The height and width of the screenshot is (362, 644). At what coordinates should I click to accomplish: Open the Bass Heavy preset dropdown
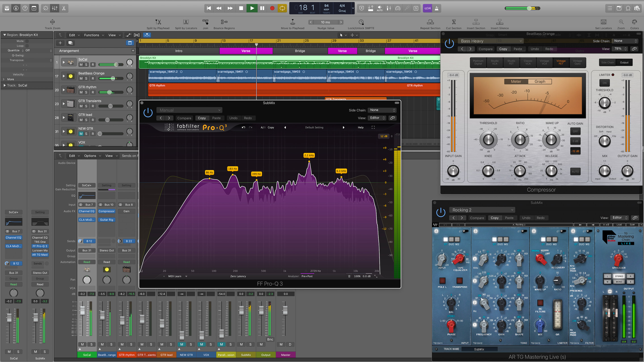(491, 41)
